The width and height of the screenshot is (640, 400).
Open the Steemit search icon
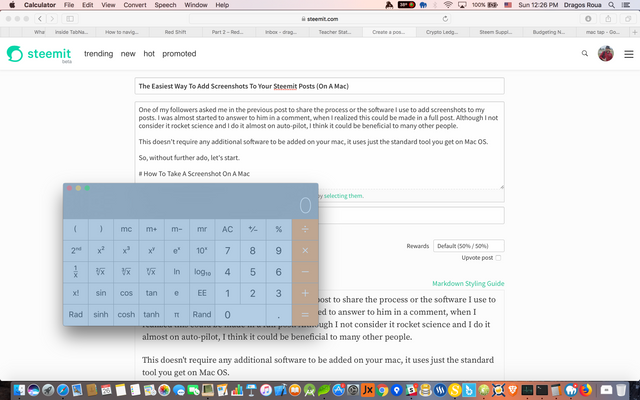(584, 53)
